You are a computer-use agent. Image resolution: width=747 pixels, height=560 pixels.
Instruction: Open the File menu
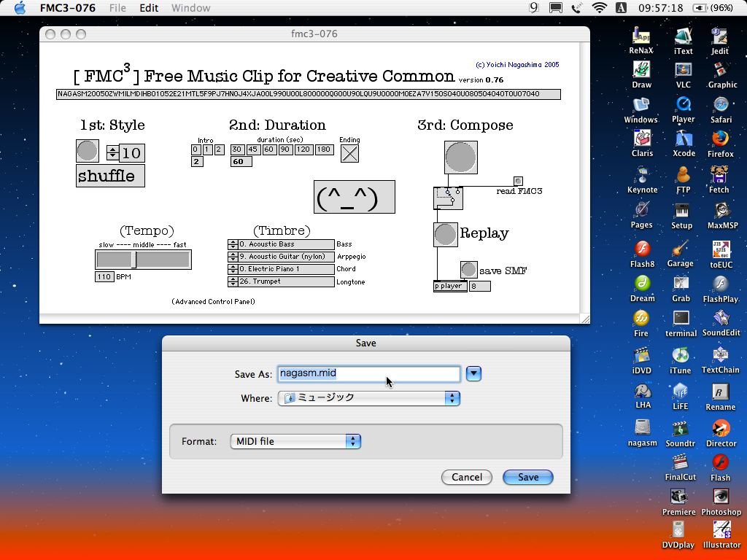tap(117, 8)
